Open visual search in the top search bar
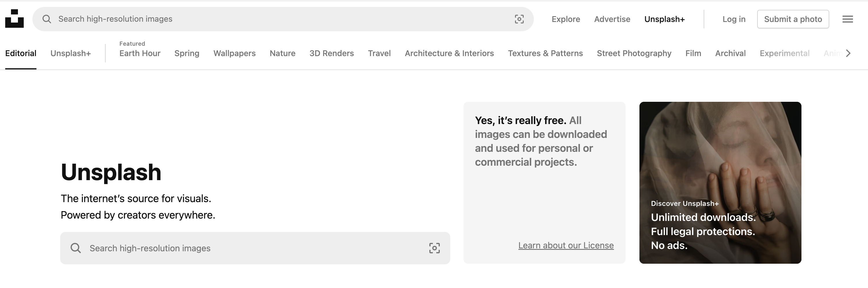The width and height of the screenshot is (868, 288). (x=519, y=19)
